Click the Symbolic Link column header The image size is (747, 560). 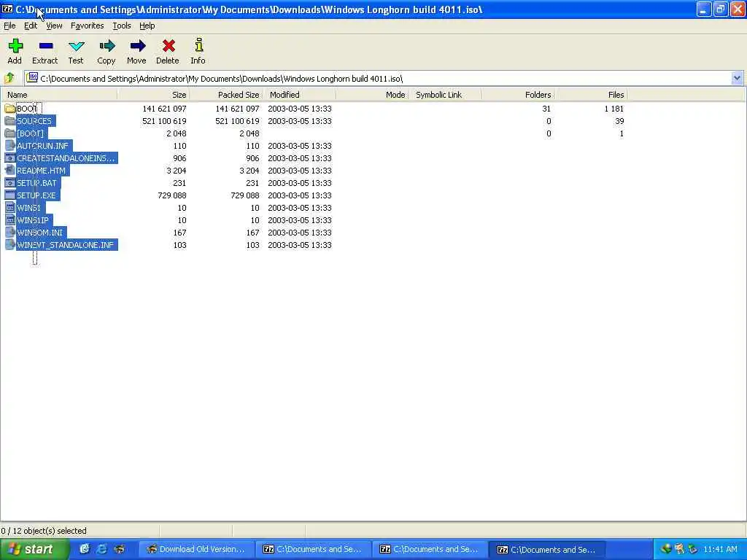pos(446,95)
